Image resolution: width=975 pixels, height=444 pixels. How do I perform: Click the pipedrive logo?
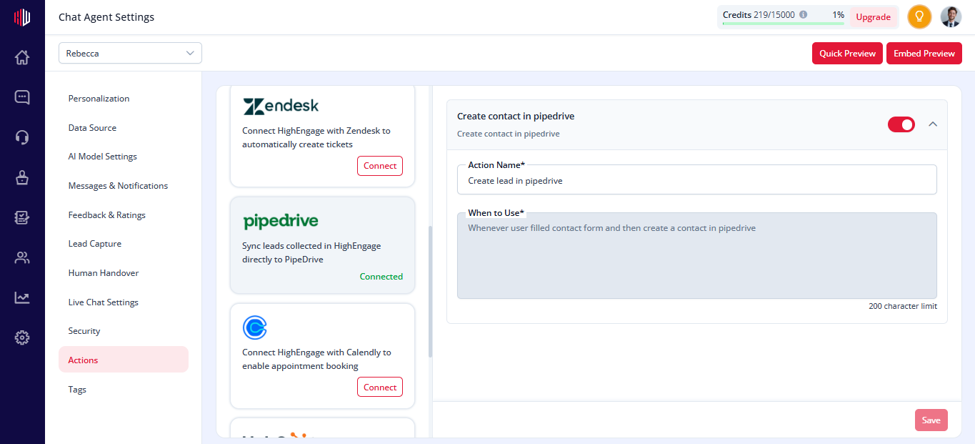click(280, 221)
